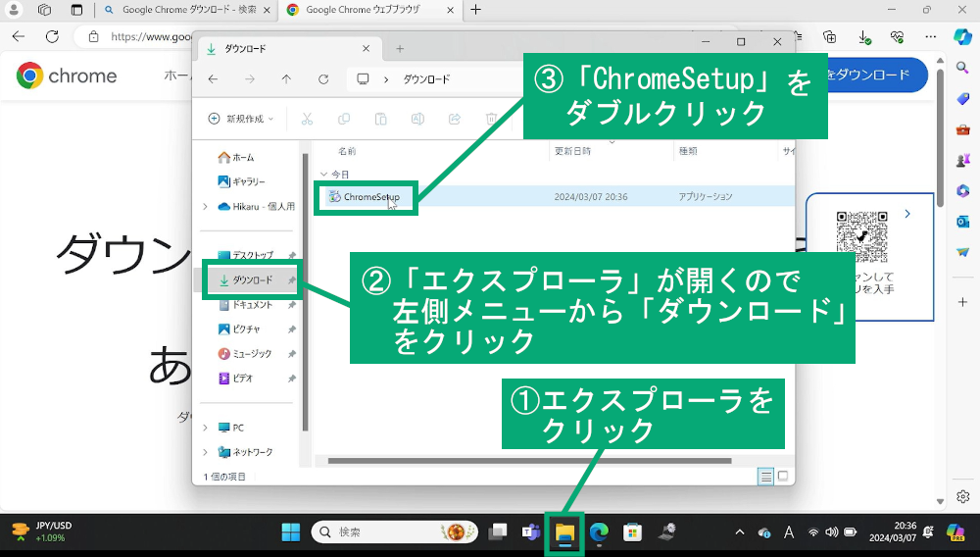The width and height of the screenshot is (980, 557).
Task: Click Explorer Cut scissors icon
Action: 307,119
